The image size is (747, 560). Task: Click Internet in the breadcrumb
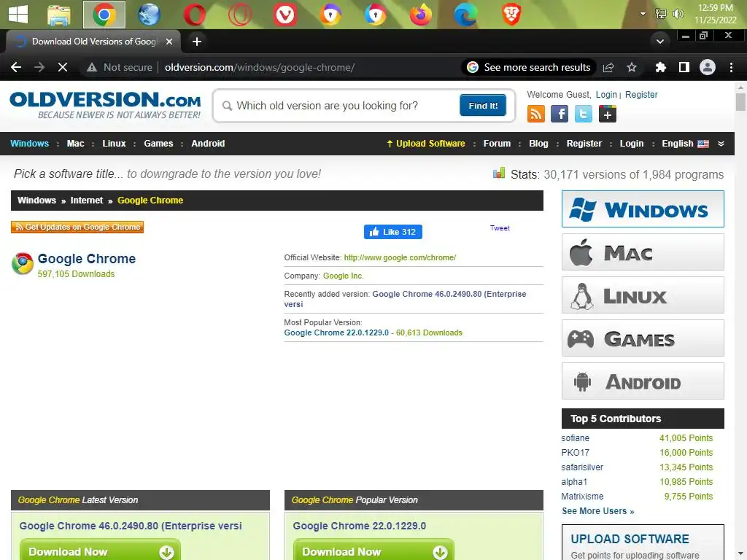coord(86,201)
